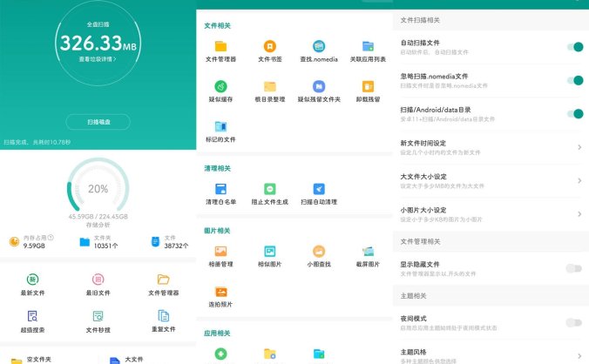Open the 查看垃圾详情 link
The height and width of the screenshot is (364, 589).
[98, 59]
